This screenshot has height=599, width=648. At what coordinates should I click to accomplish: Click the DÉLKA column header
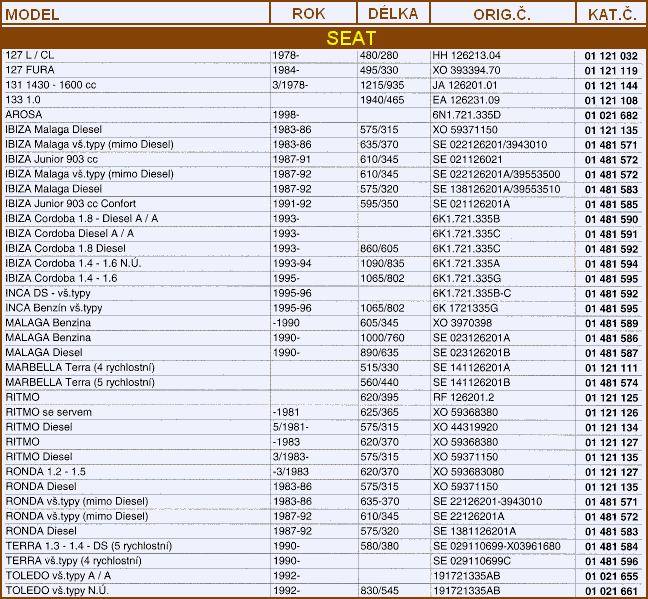click(393, 14)
